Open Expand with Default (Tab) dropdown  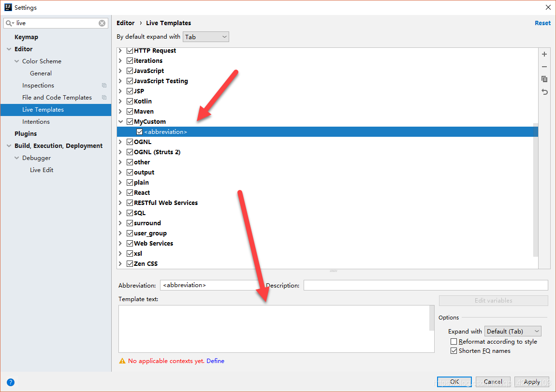point(513,331)
